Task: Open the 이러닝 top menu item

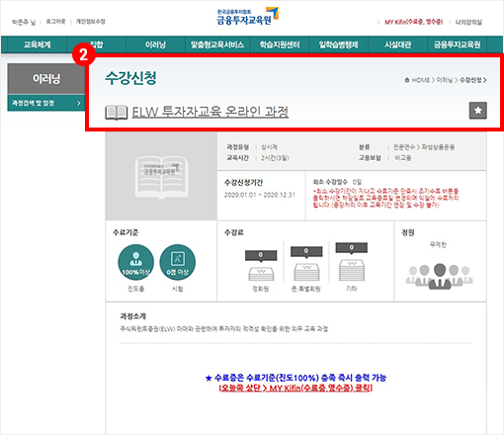Action: 155,44
